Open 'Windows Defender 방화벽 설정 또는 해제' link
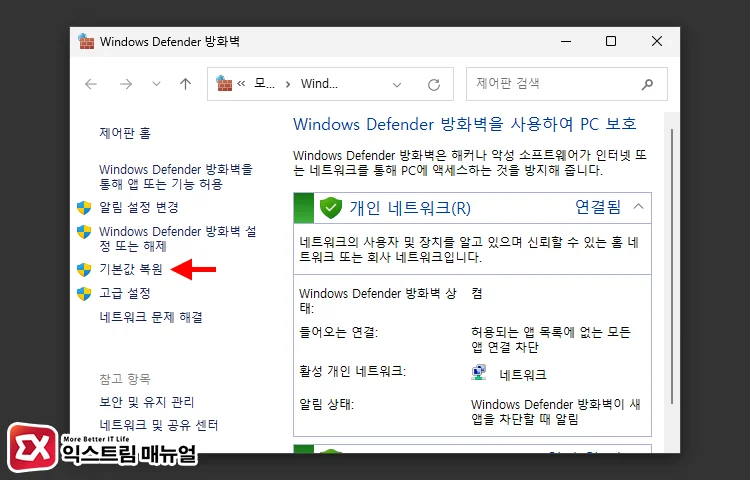Viewport: 750px width, 480px height. pyautogui.click(x=177, y=239)
